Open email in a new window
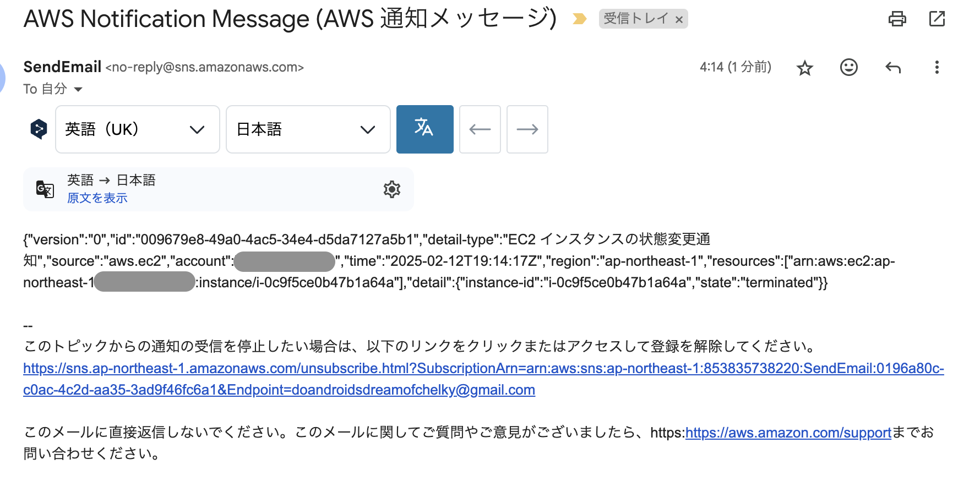Viewport: 980px width, 481px height. pyautogui.click(x=937, y=19)
